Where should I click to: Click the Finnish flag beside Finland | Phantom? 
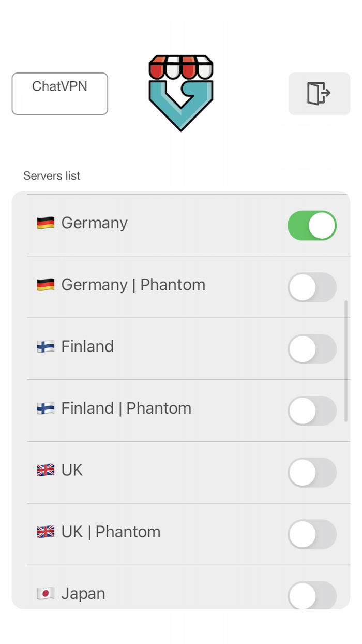[x=46, y=408]
